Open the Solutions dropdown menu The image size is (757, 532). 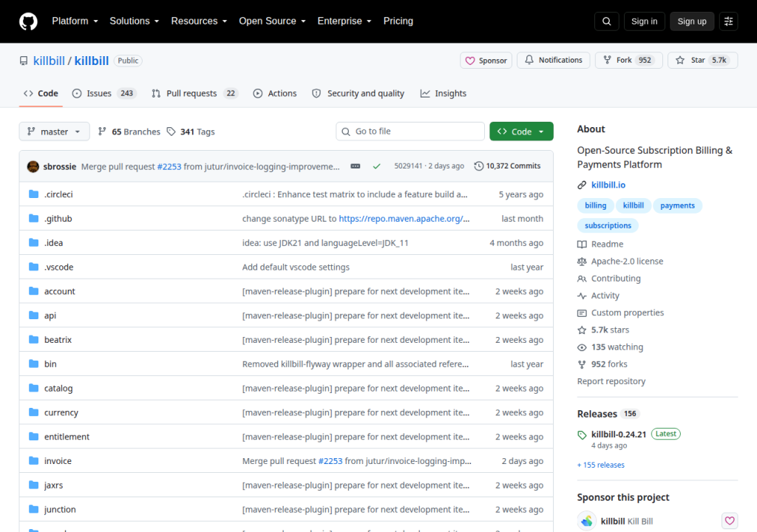[135, 21]
